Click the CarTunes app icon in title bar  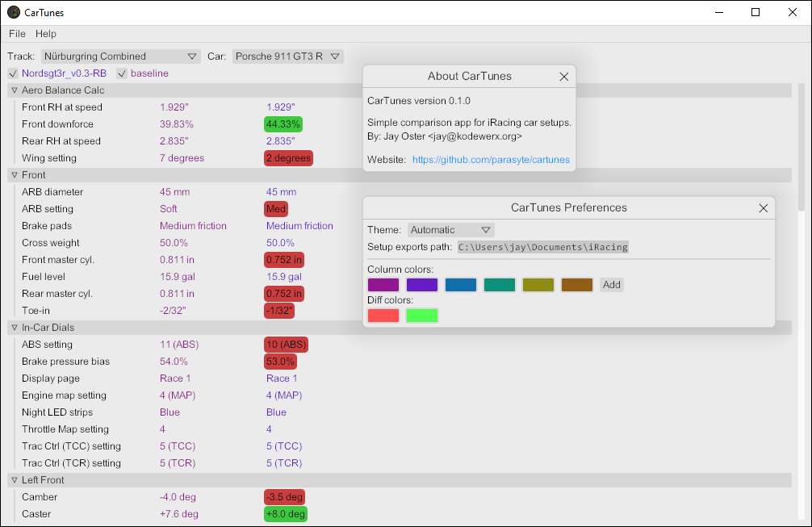14,12
